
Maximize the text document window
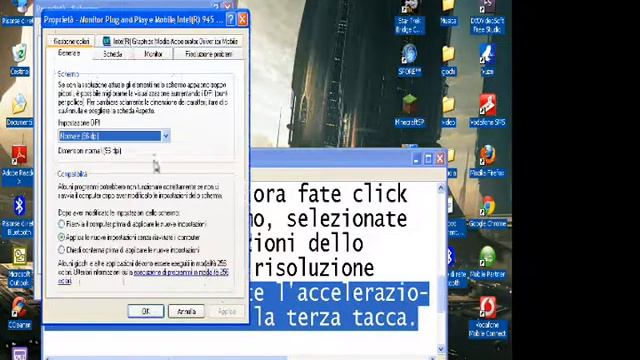(x=428, y=159)
